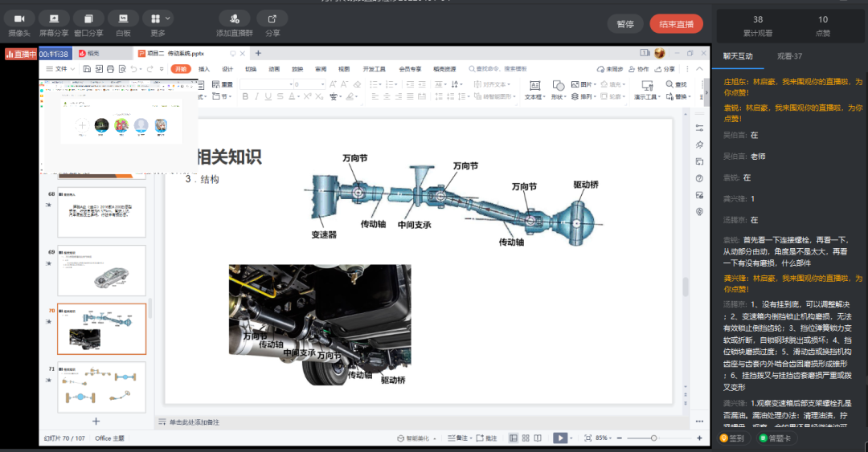Click 分享 share icon in live toolbar
The width and height of the screenshot is (868, 452).
[272, 18]
